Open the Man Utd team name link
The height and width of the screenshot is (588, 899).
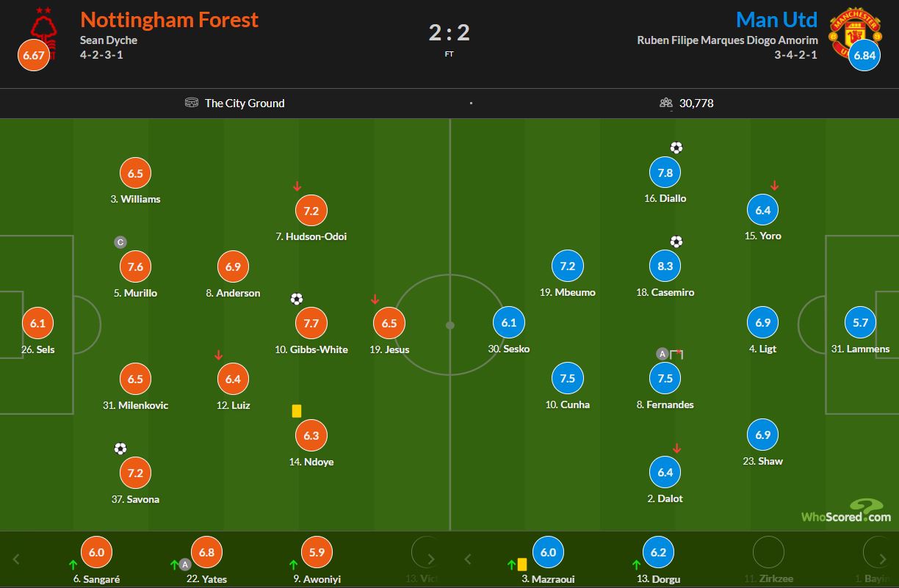pyautogui.click(x=776, y=20)
